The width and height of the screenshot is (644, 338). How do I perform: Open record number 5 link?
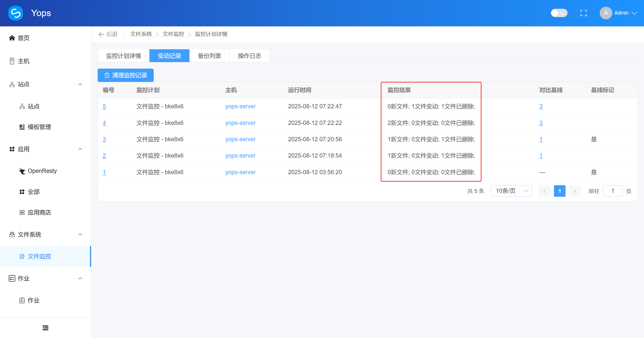(x=104, y=106)
